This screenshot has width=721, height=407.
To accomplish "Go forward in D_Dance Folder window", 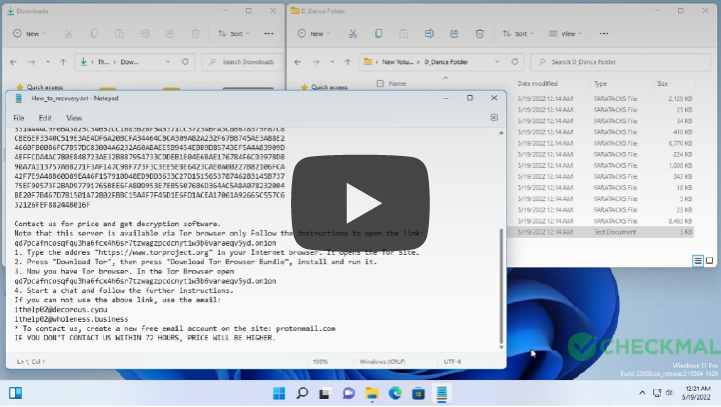I will click(x=316, y=62).
